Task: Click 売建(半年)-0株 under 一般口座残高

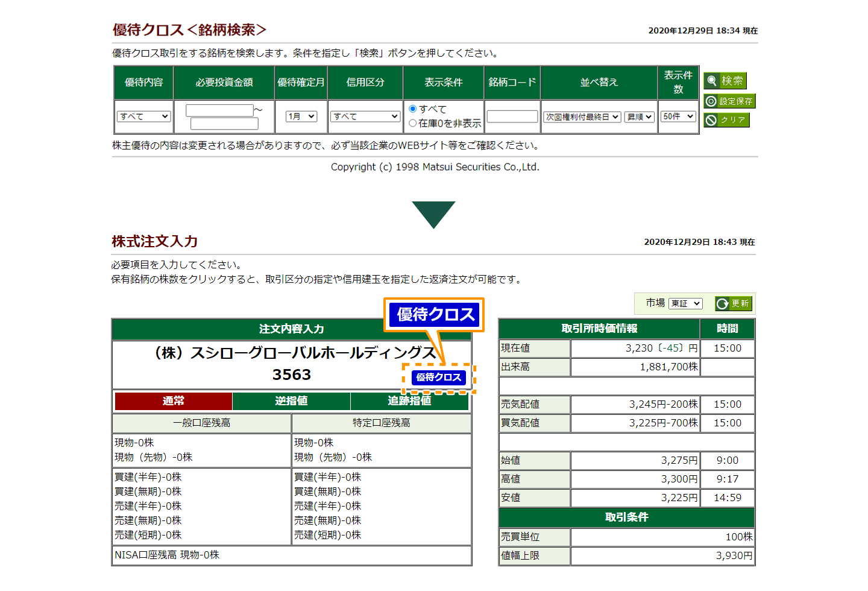Action: pos(148,506)
